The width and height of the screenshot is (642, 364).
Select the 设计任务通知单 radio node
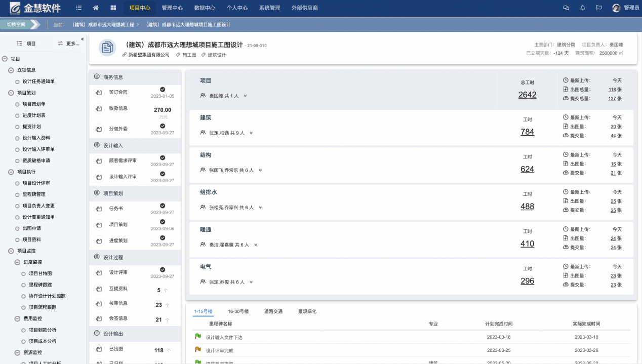18,82
